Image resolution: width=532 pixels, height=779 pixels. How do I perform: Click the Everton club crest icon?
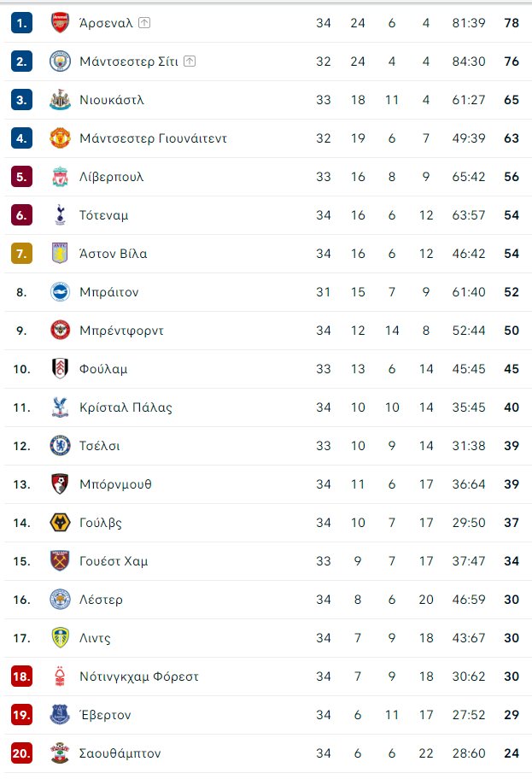click(x=60, y=715)
